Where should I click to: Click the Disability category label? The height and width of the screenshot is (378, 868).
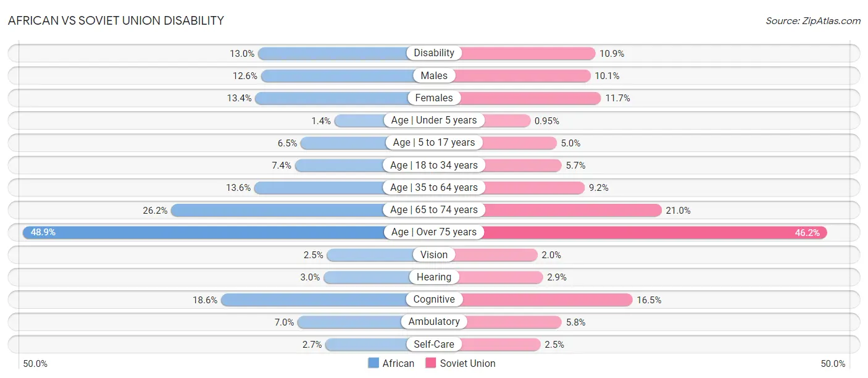click(x=434, y=53)
